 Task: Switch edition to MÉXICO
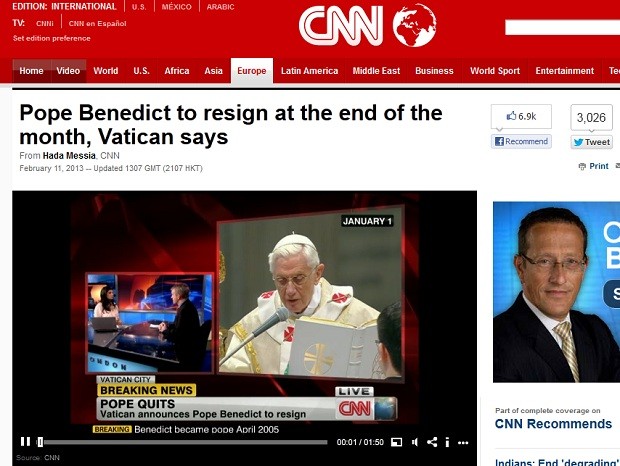pyautogui.click(x=176, y=7)
